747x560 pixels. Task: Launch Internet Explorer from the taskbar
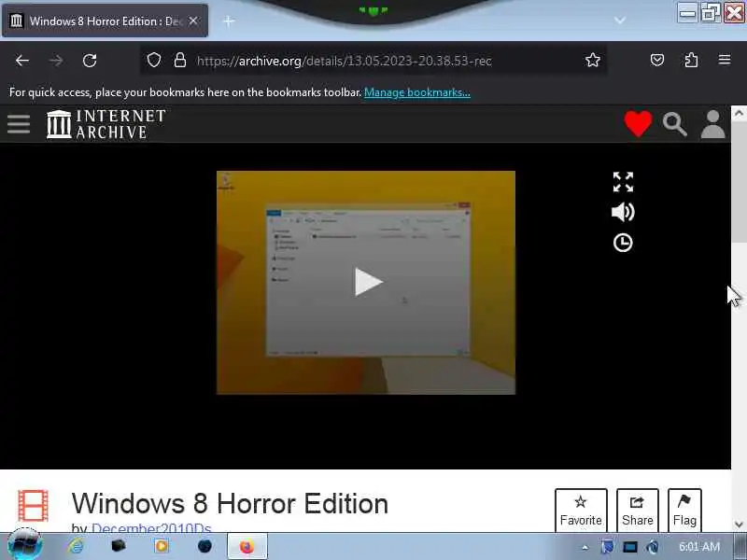click(76, 546)
